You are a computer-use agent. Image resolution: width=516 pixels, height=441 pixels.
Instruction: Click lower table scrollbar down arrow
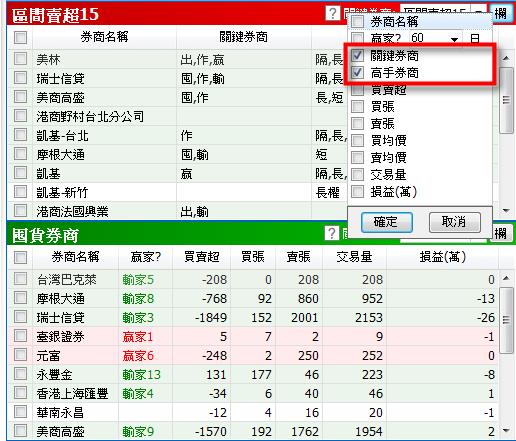506,430
